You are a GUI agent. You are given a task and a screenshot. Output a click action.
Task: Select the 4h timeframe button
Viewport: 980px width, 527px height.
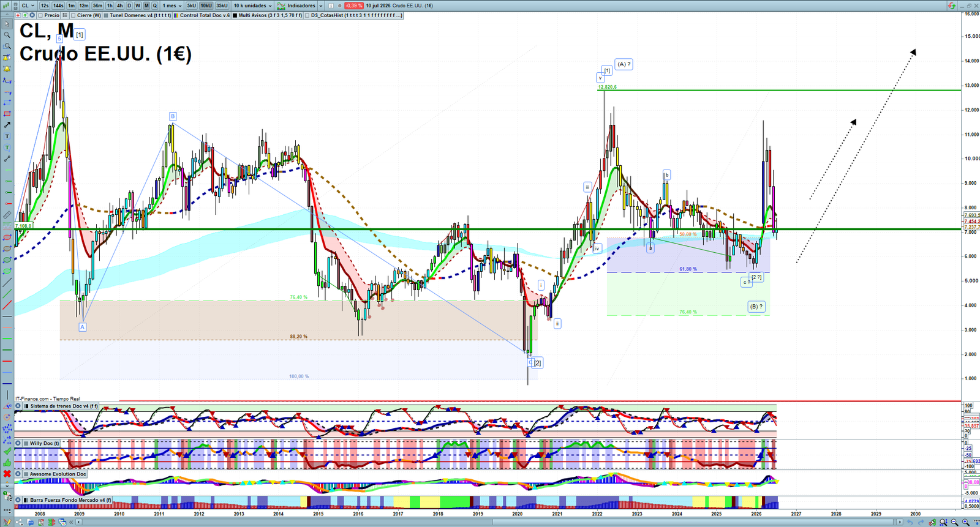[120, 6]
